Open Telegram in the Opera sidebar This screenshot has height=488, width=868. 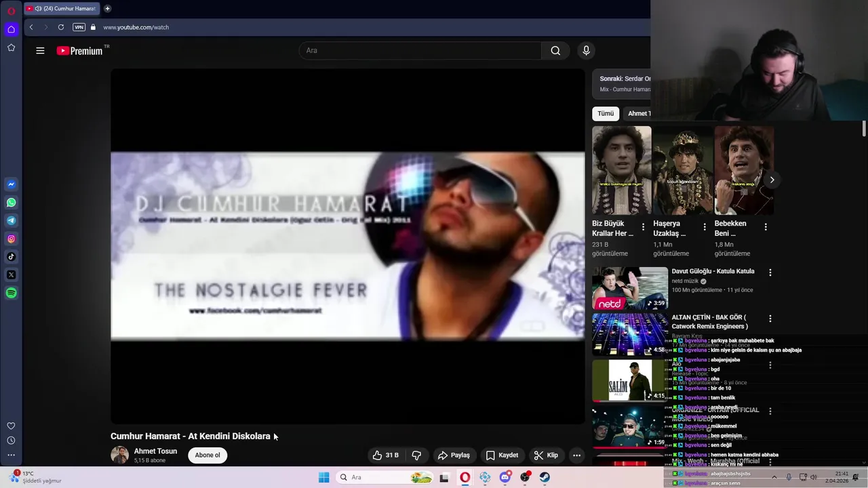click(11, 221)
